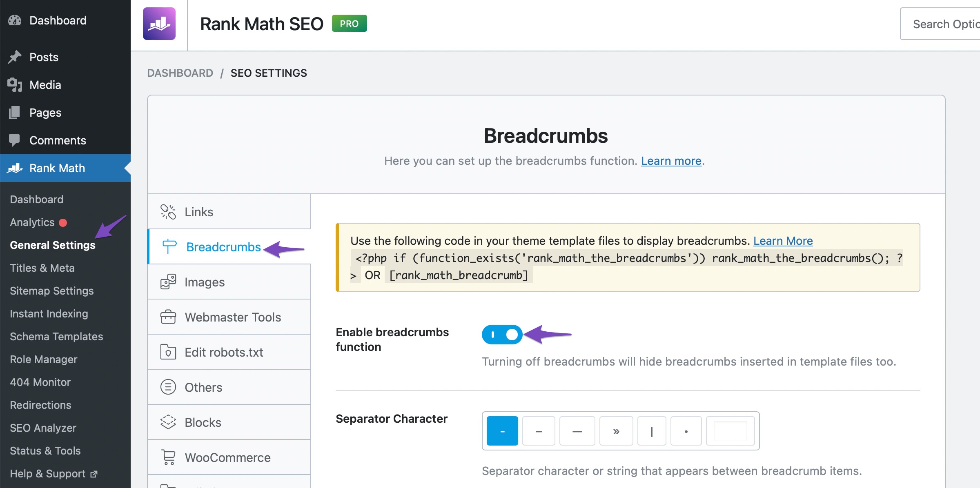Select the "»" separator character
The height and width of the screenshot is (488, 980).
pos(615,430)
